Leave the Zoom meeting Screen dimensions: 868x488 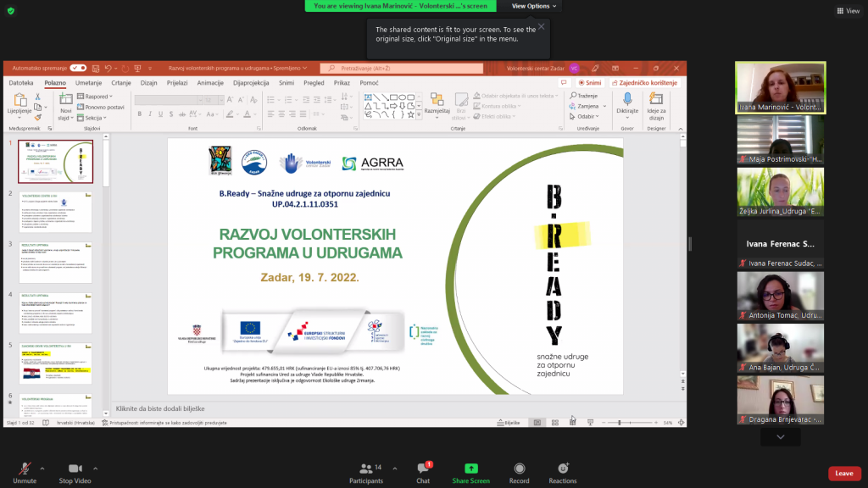[843, 474]
